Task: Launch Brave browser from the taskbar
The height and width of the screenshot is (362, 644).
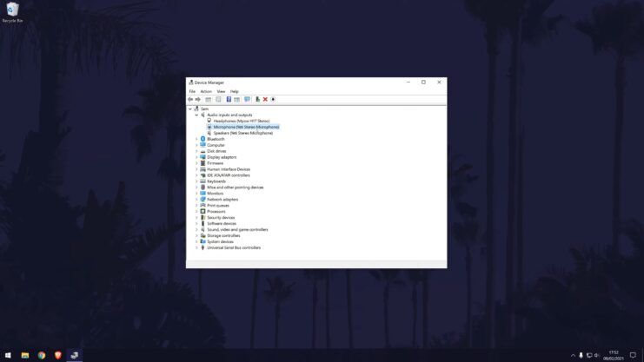Action: tap(58, 355)
